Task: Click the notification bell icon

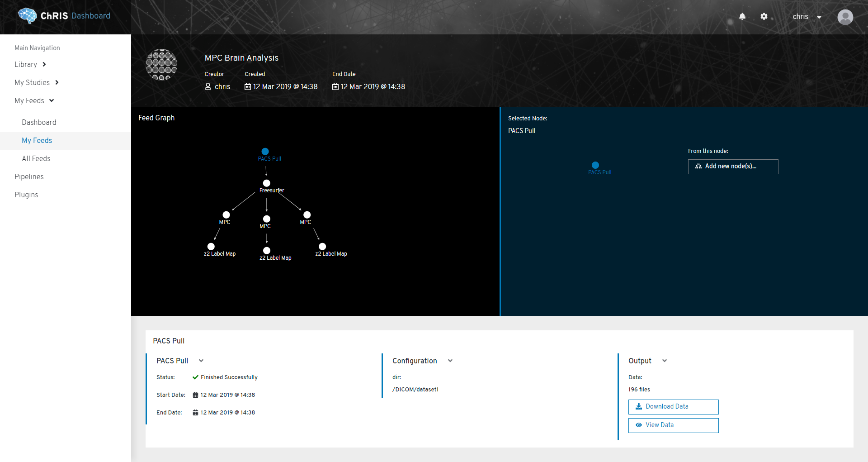Action: (742, 16)
